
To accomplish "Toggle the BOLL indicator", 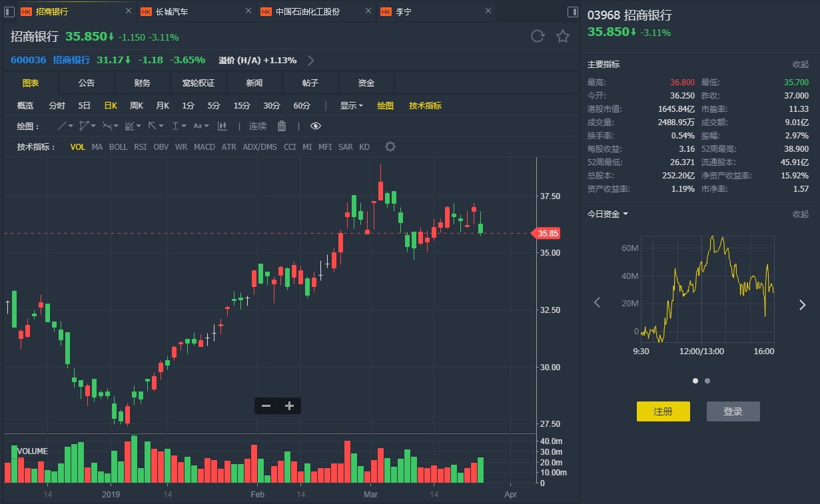I will 118,146.
